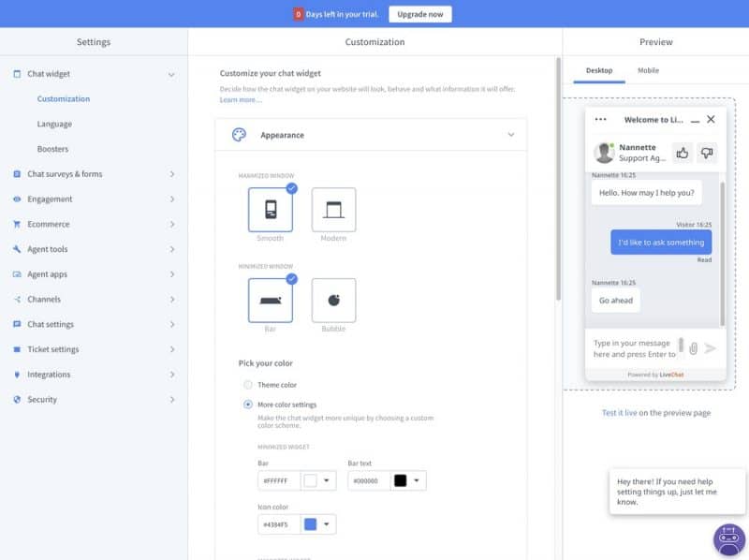Switch to the Mobile preview tab
The height and width of the screenshot is (560, 749).
(x=648, y=70)
